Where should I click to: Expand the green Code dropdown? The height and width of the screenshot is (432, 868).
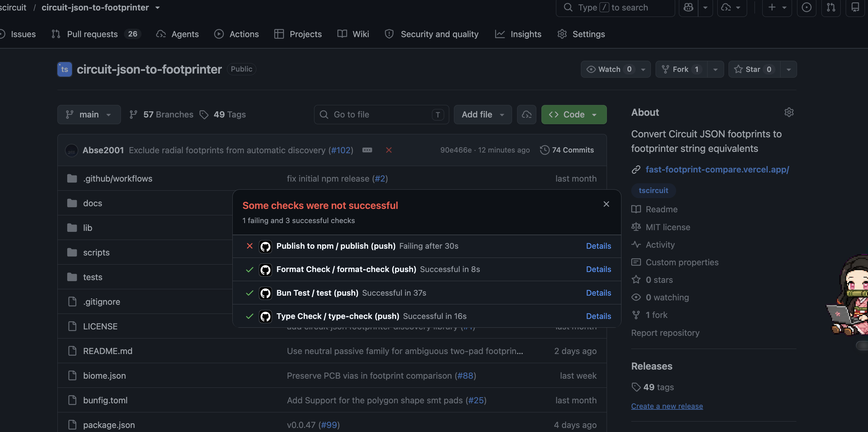[x=574, y=115]
